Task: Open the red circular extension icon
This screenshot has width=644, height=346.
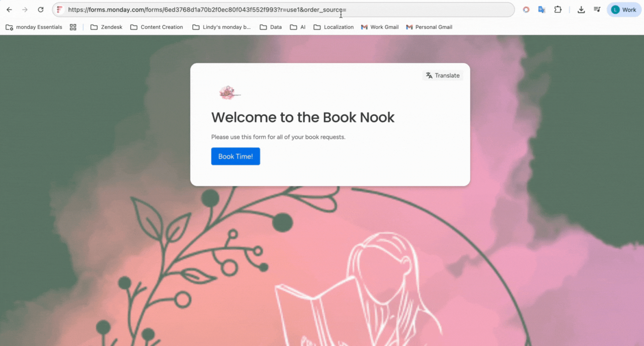Action: tap(526, 10)
